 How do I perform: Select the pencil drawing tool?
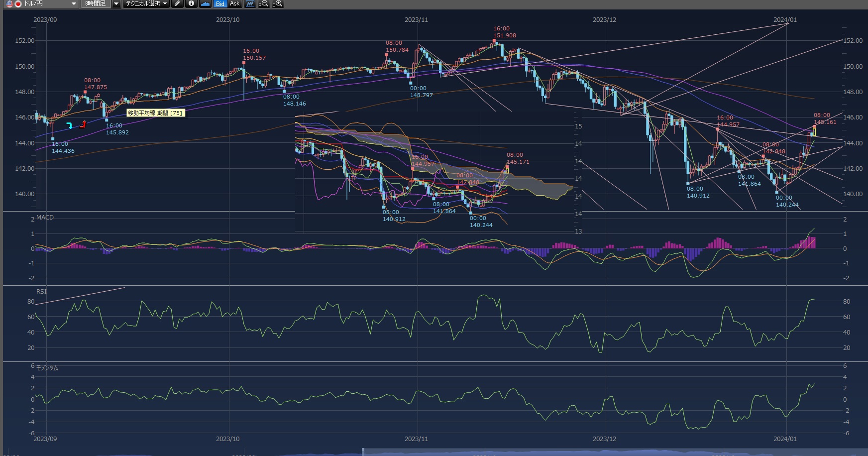(177, 4)
